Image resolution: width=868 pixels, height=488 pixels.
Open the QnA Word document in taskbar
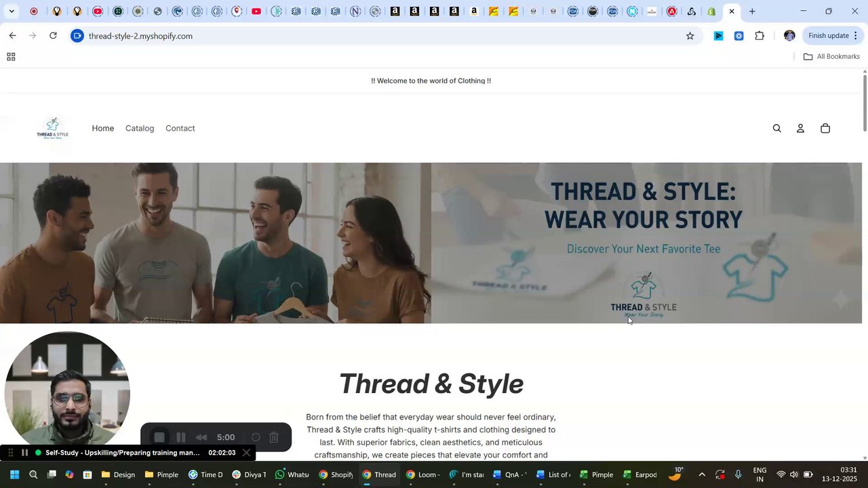click(509, 474)
